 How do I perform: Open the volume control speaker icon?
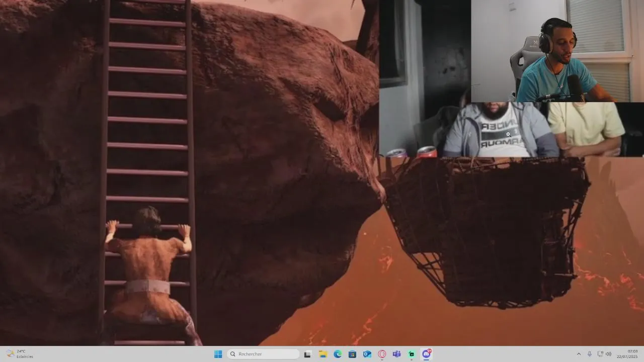point(608,354)
